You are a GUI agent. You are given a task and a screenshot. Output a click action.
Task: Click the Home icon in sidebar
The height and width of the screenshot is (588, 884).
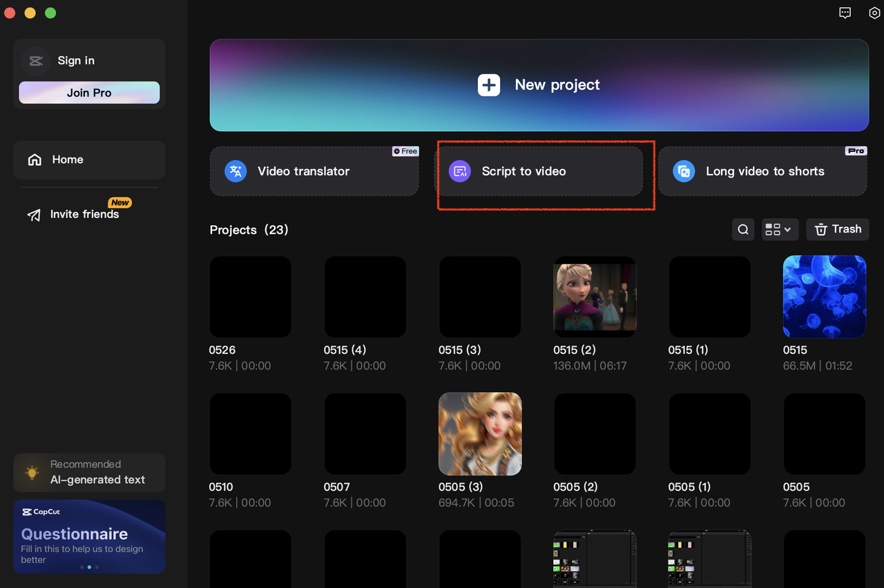point(35,159)
